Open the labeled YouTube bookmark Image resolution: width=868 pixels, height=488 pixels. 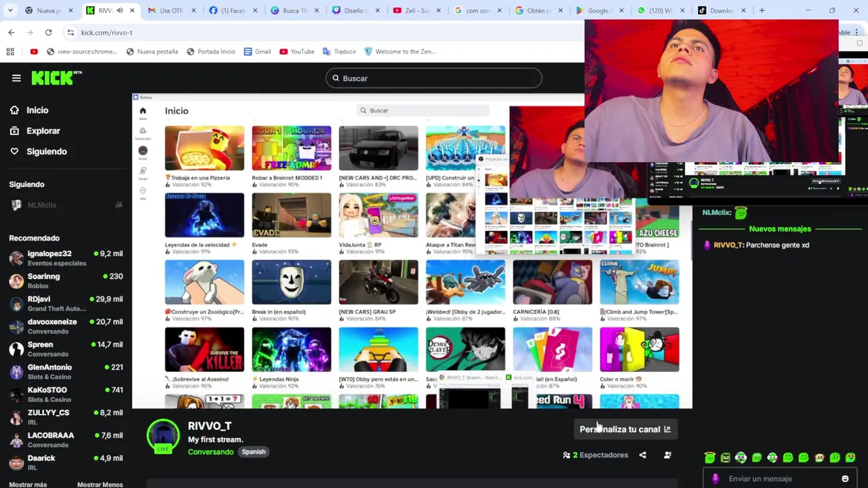(296, 52)
